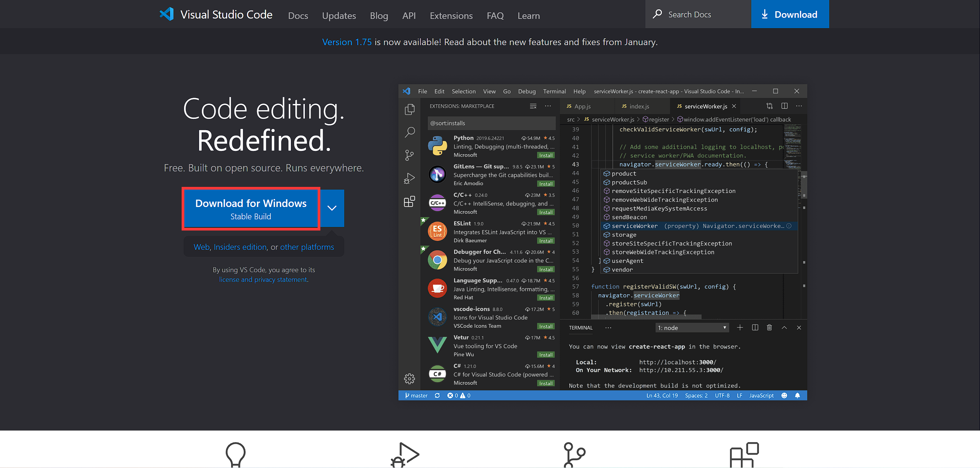Viewport: 980px width, 468px height.
Task: Open the Selection menu
Action: click(464, 91)
